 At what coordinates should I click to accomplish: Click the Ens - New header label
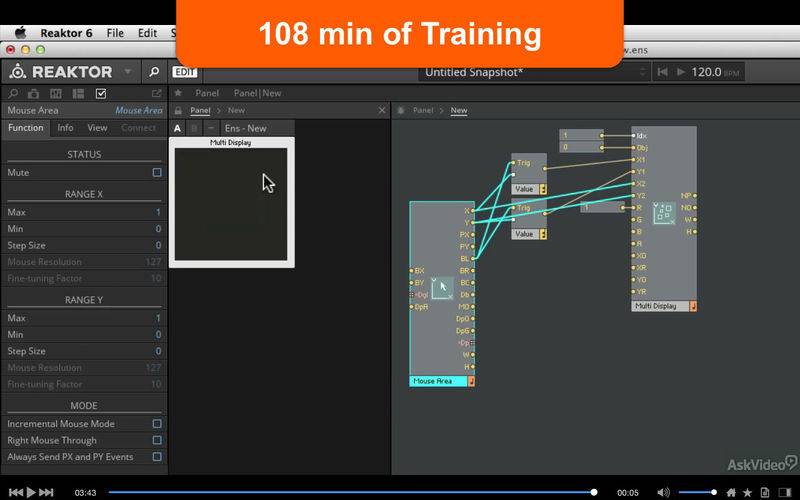pos(245,129)
